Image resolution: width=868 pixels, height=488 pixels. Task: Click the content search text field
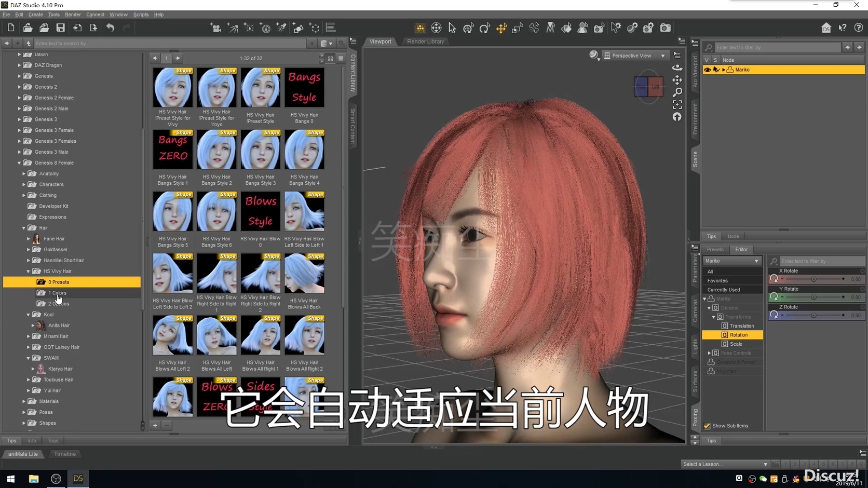tap(171, 44)
